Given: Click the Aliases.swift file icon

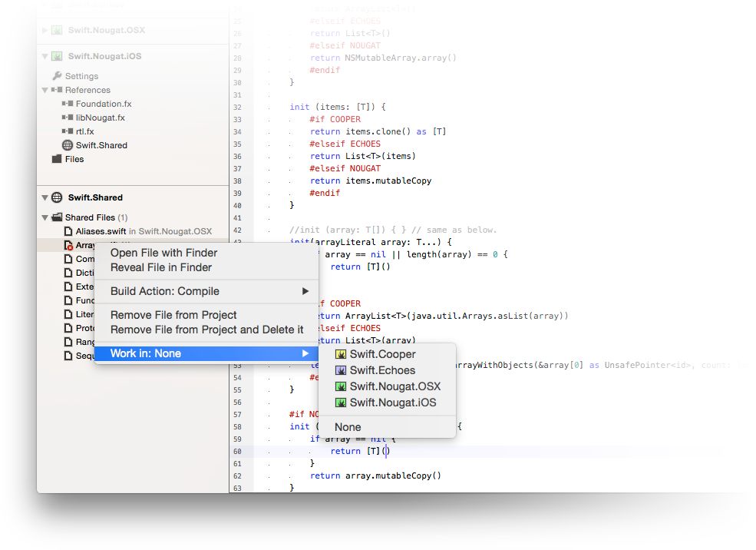Looking at the screenshot, I should pos(68,231).
